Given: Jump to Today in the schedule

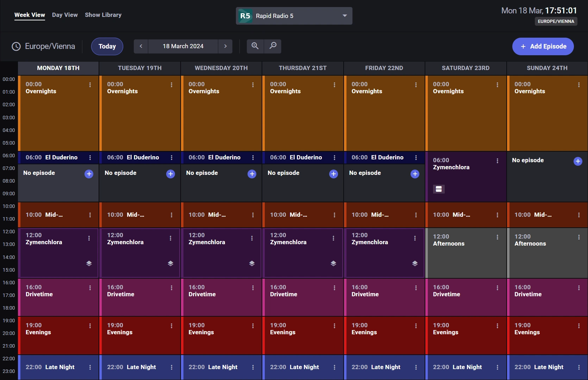Looking at the screenshot, I should pos(107,46).
